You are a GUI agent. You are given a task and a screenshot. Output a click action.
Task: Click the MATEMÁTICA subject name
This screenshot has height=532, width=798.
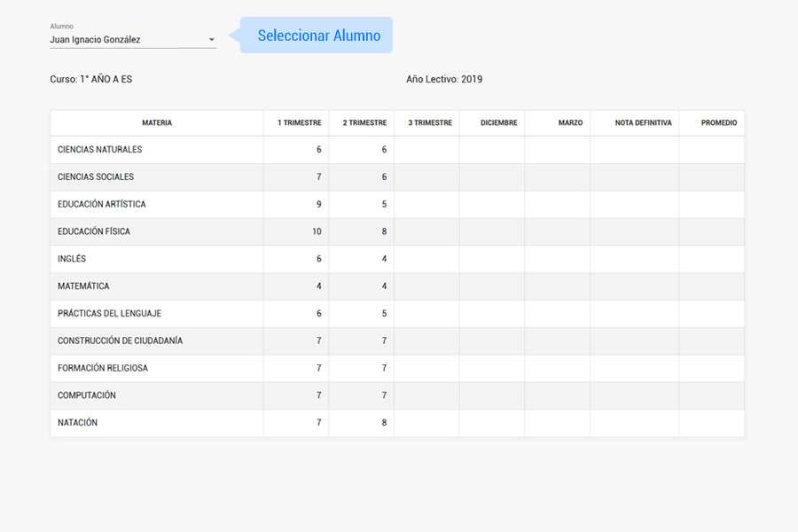pyautogui.click(x=83, y=286)
